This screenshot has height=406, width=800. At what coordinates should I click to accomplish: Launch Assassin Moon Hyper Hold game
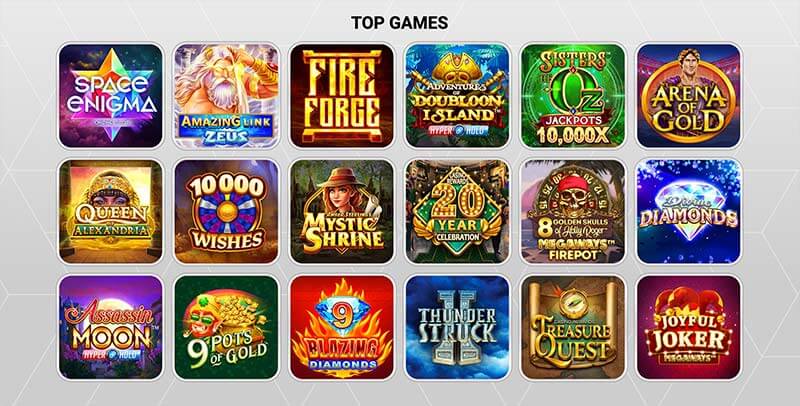point(111,327)
